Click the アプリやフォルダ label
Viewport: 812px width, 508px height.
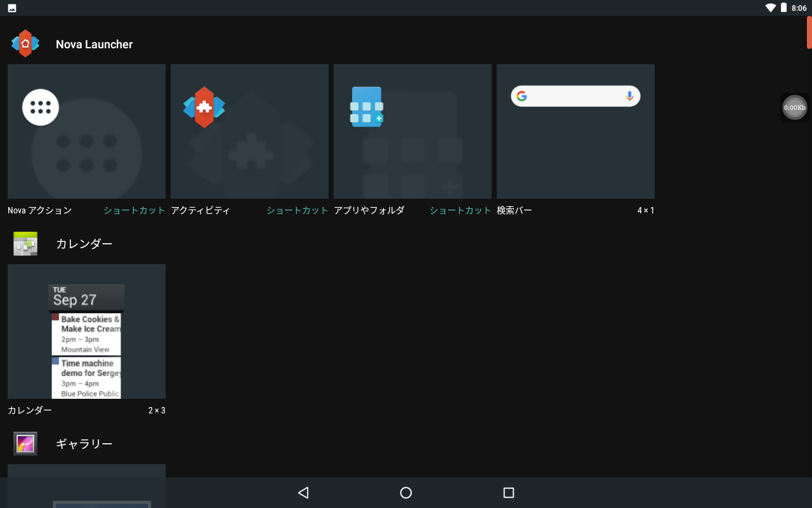pos(369,210)
